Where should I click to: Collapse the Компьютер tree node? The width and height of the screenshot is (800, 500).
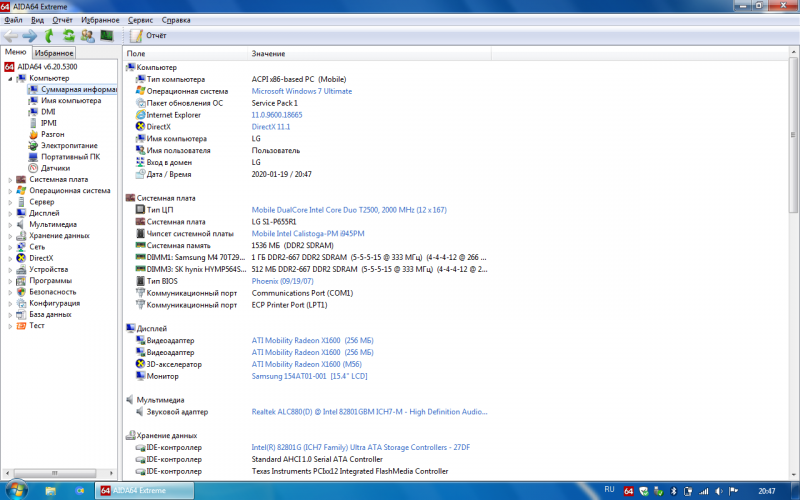tap(10, 79)
